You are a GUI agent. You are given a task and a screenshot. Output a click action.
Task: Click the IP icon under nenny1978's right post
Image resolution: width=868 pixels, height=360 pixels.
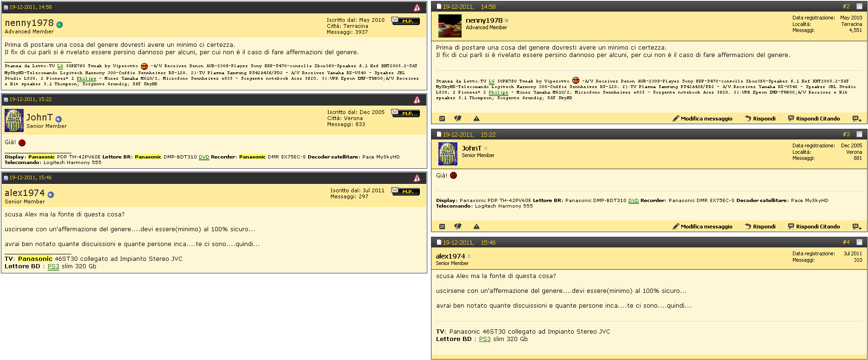coord(442,119)
